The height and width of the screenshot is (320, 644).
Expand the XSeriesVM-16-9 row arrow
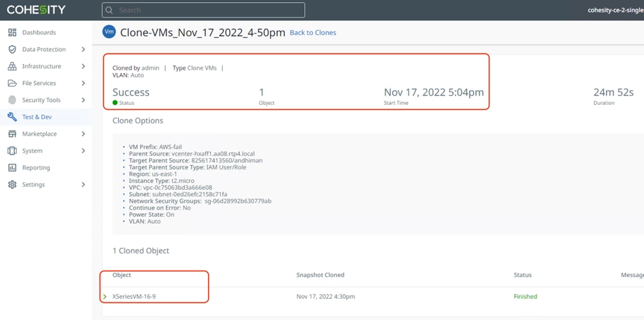pyautogui.click(x=105, y=297)
